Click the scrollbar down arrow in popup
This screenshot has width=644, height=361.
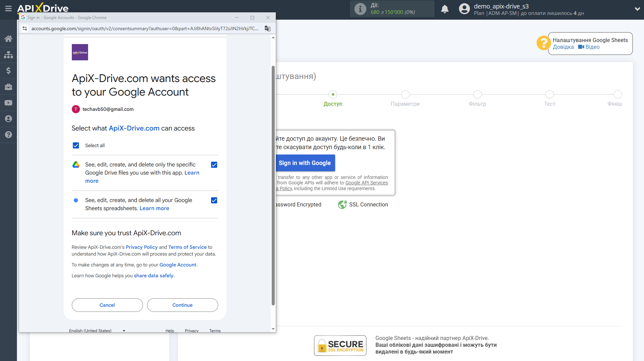[273, 329]
